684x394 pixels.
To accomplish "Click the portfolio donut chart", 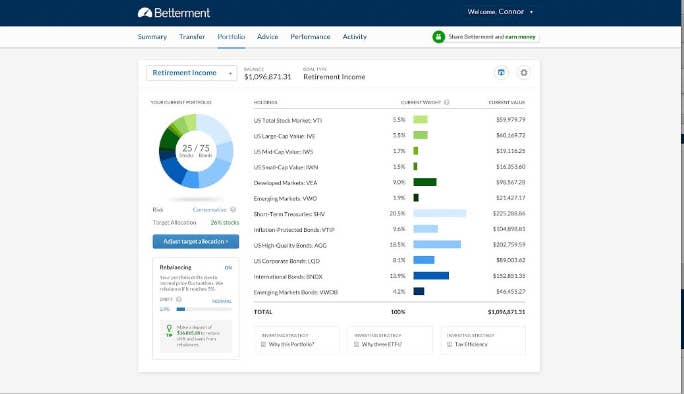I will pyautogui.click(x=196, y=151).
